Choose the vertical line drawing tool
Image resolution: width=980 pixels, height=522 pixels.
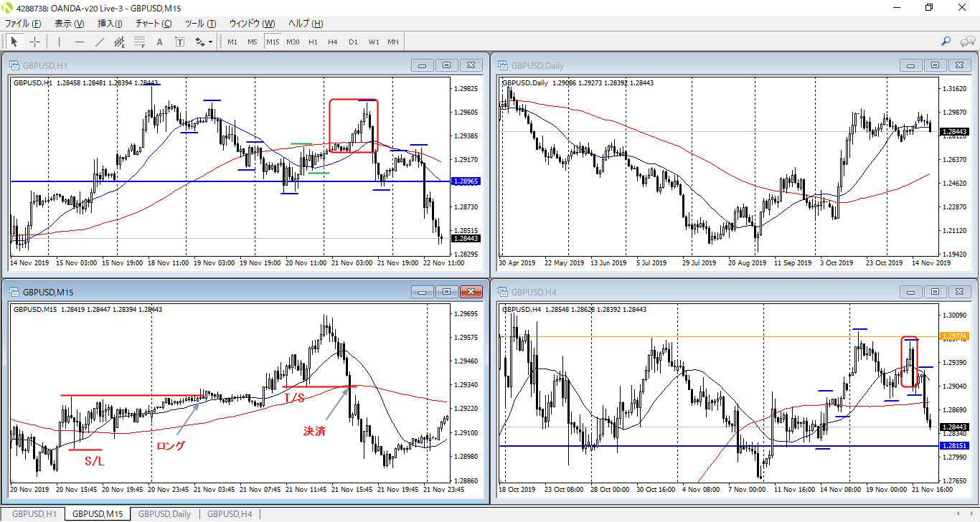click(59, 42)
